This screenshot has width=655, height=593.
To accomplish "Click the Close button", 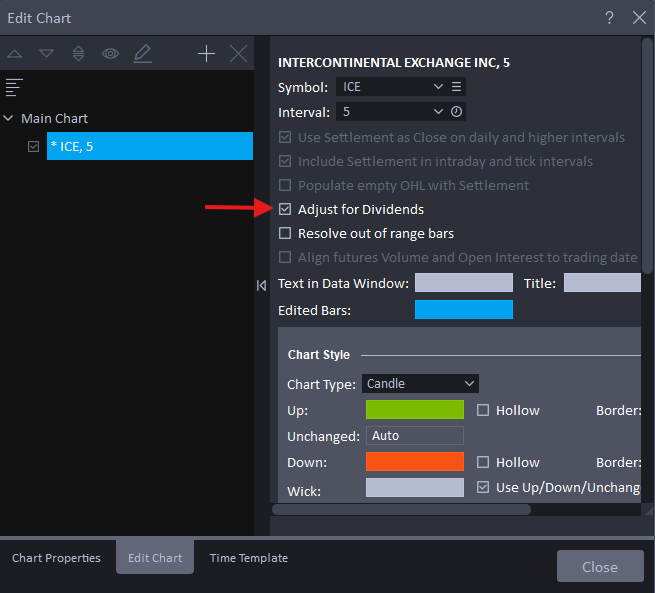I will click(599, 567).
